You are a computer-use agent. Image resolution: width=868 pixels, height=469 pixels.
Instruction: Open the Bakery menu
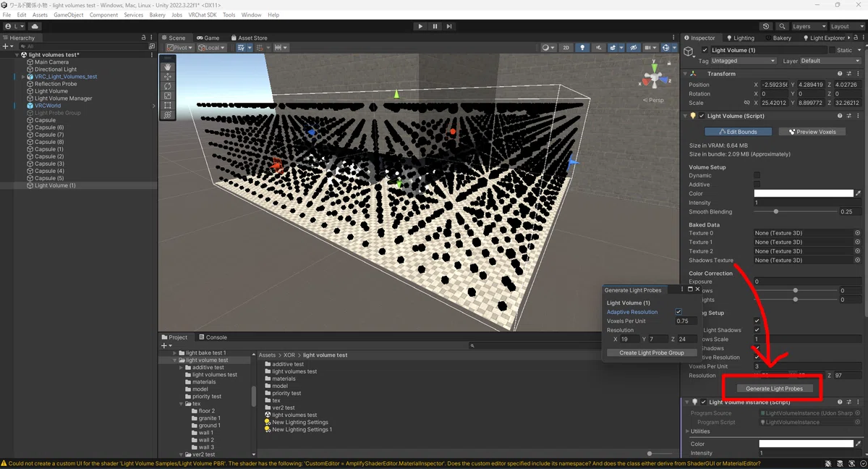[x=157, y=14]
